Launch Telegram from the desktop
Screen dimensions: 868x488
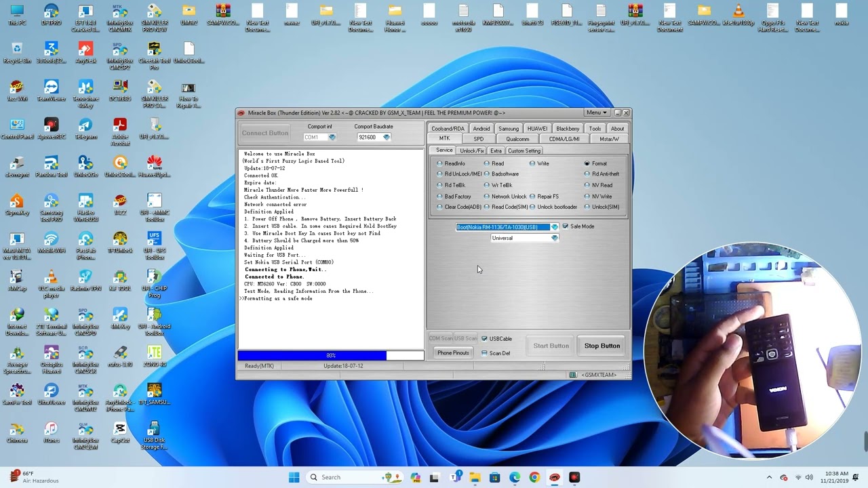coord(85,129)
